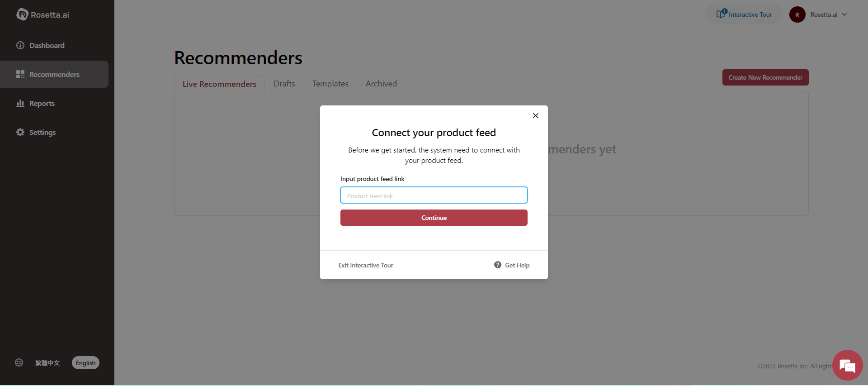The image size is (868, 386).
Task: Go to the Archived tab
Action: tap(381, 84)
